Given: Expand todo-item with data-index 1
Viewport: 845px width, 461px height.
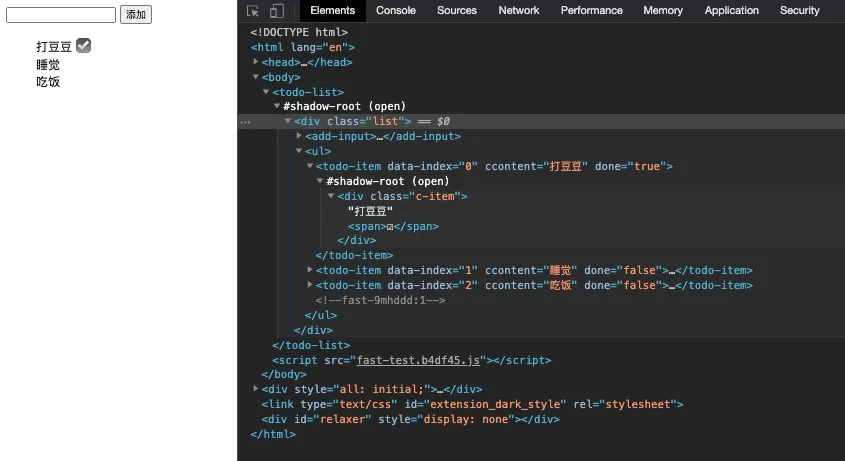Looking at the screenshot, I should click(x=310, y=270).
